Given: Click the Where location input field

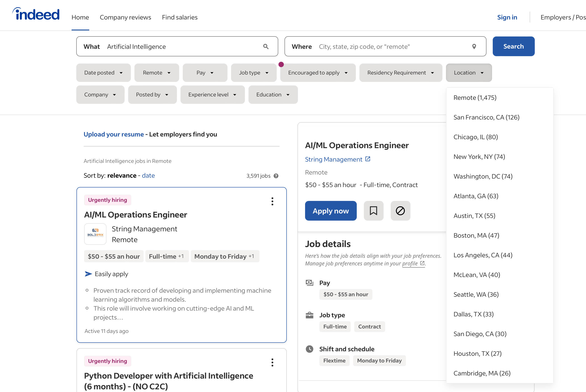Looking at the screenshot, I should [385, 47].
